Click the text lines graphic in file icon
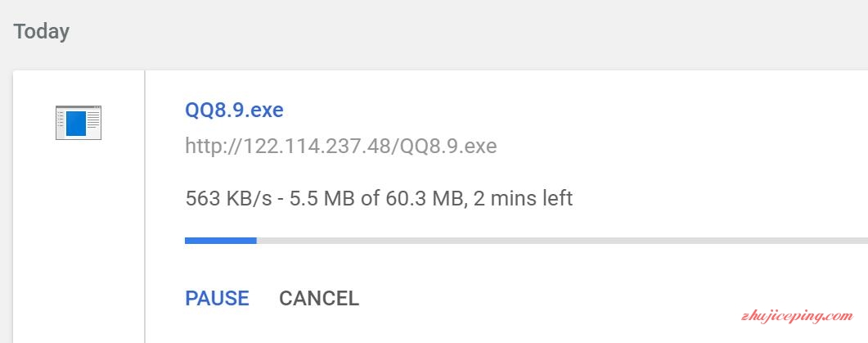Screen dimensions: 868x343 pos(93,120)
